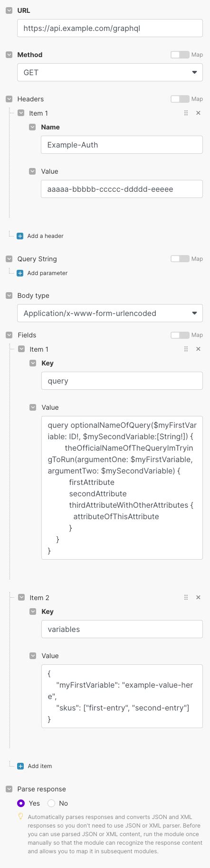Click the lightbulb hint icon
The height and width of the screenshot is (868, 210).
coord(20,816)
